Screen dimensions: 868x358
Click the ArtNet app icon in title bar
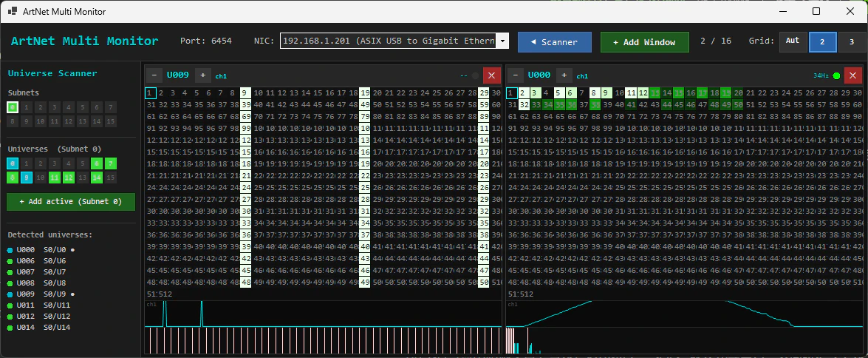tap(12, 11)
